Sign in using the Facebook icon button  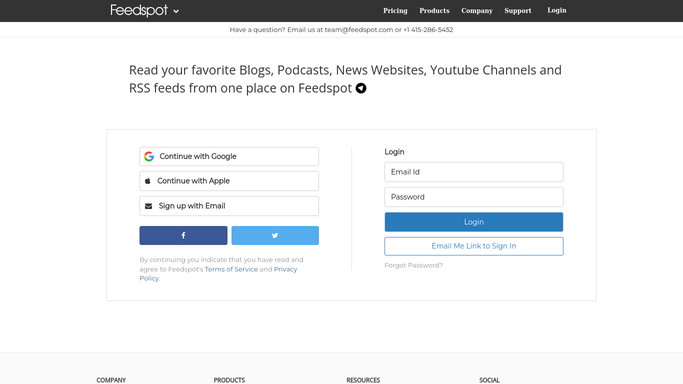(x=183, y=236)
